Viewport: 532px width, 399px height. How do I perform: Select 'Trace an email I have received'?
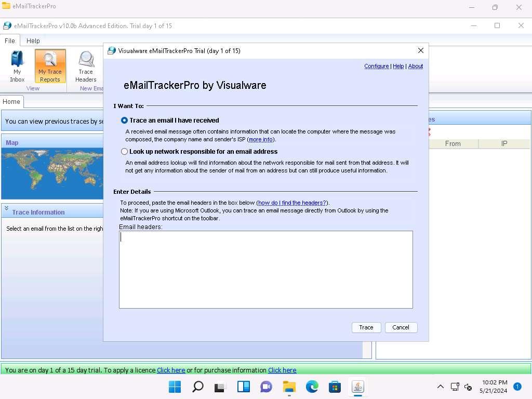click(x=125, y=121)
